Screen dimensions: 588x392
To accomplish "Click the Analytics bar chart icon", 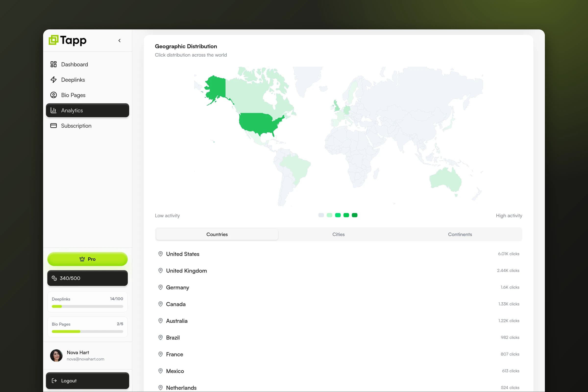I will tap(53, 110).
